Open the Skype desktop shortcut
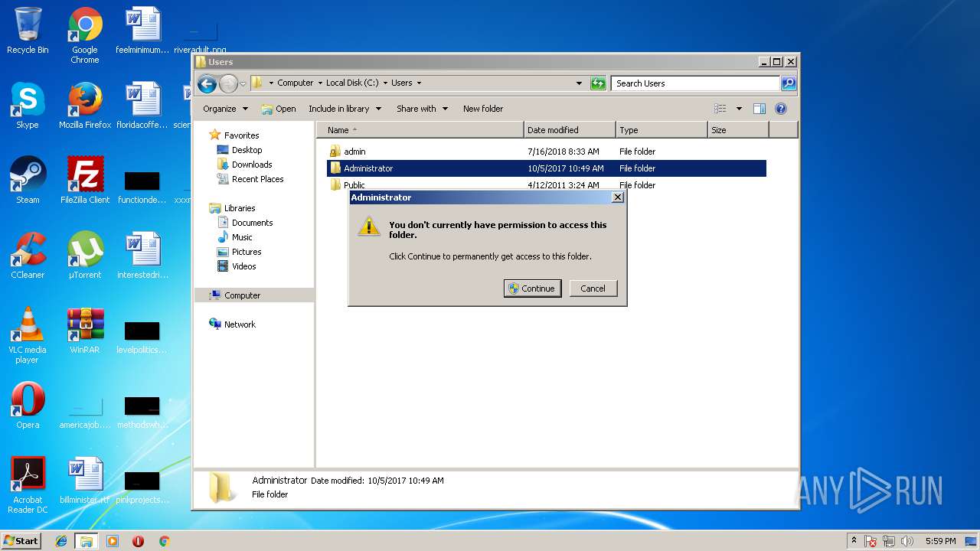Screen dimensions: 980x551 [28, 106]
